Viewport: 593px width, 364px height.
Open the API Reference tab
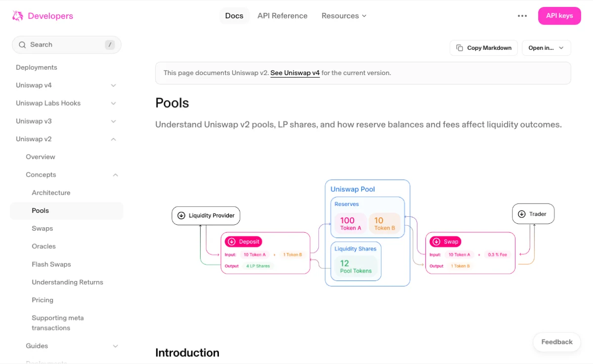282,16
